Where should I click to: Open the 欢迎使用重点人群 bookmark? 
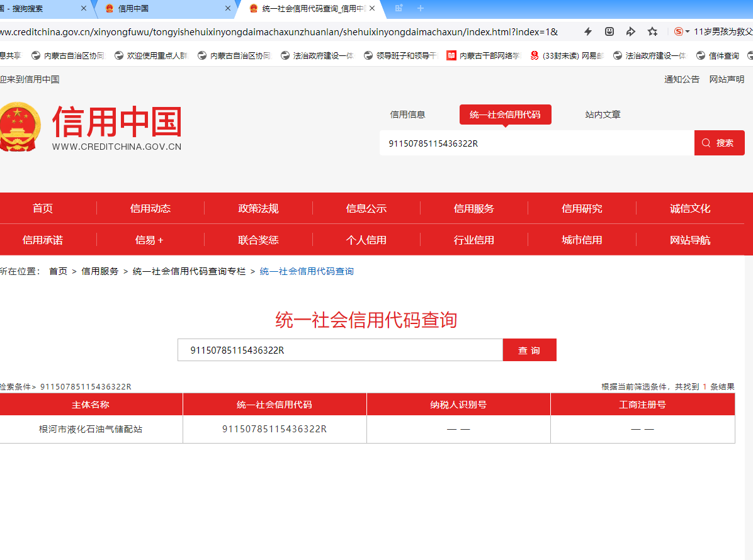point(152,55)
